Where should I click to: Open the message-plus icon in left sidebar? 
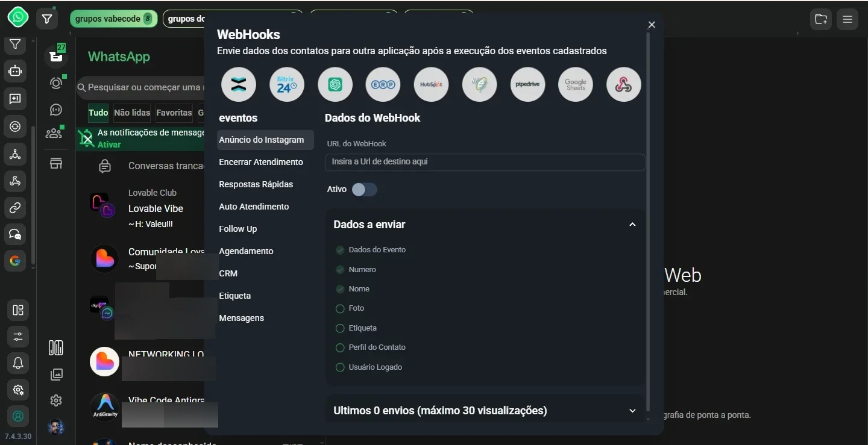point(15,99)
